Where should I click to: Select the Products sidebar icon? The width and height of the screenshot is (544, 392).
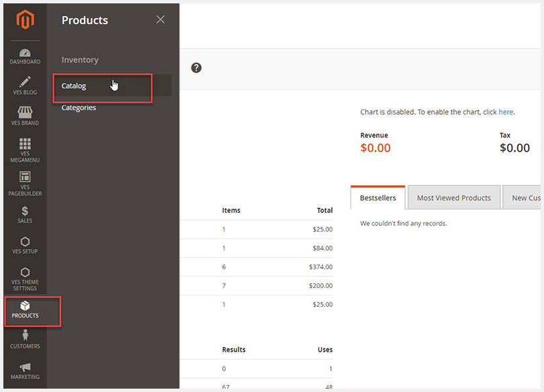tap(24, 310)
